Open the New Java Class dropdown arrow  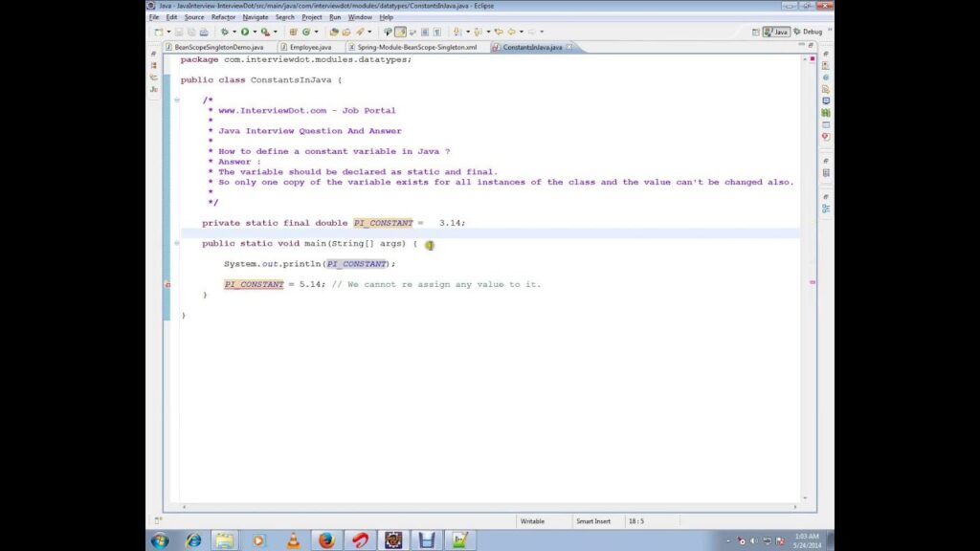[316, 32]
